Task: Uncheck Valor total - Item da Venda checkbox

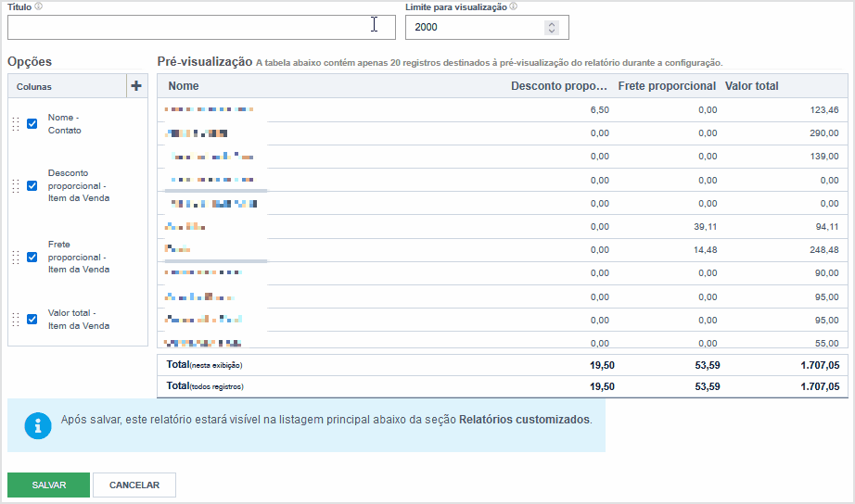Action: [32, 320]
